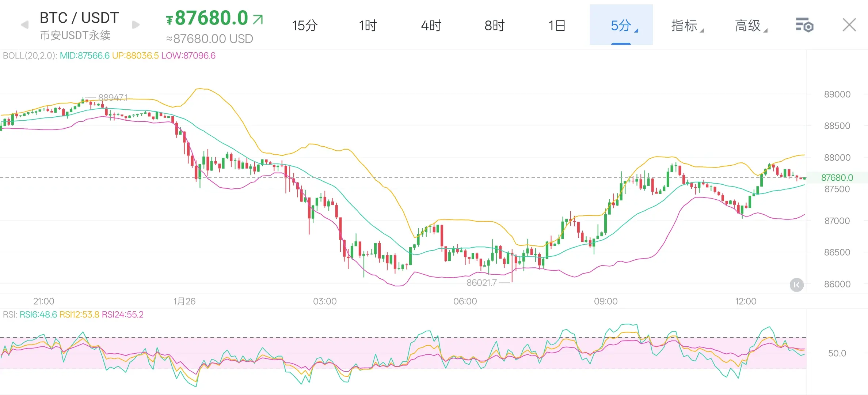Open the 指标 indicators dropdown

pyautogui.click(x=685, y=26)
